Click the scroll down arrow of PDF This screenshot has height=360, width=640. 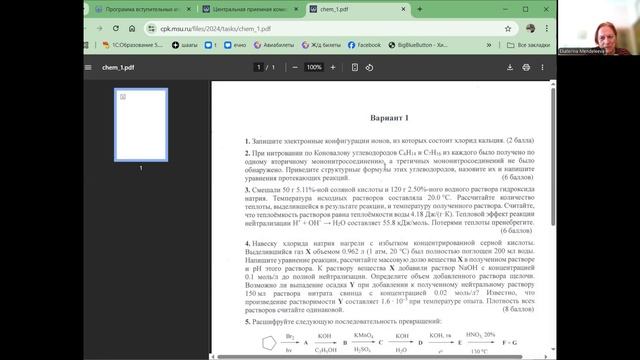coord(553,350)
